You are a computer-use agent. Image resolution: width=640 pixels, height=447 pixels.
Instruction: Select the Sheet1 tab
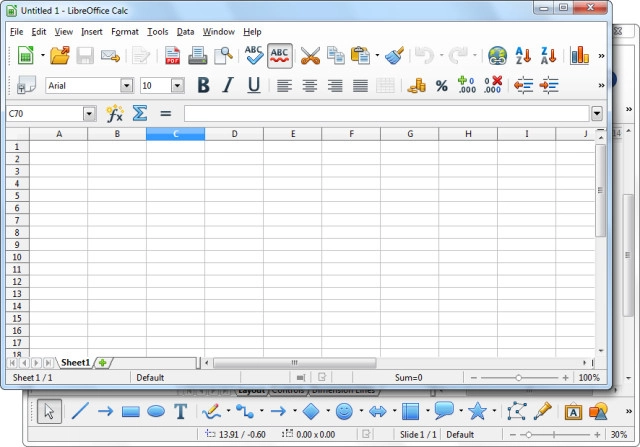[76, 362]
